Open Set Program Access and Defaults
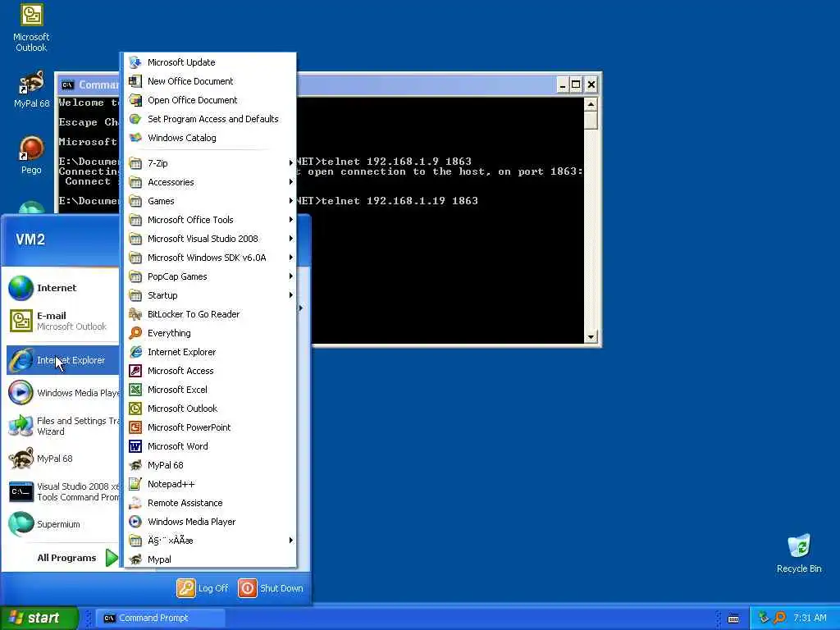The width and height of the screenshot is (840, 630). [x=210, y=119]
